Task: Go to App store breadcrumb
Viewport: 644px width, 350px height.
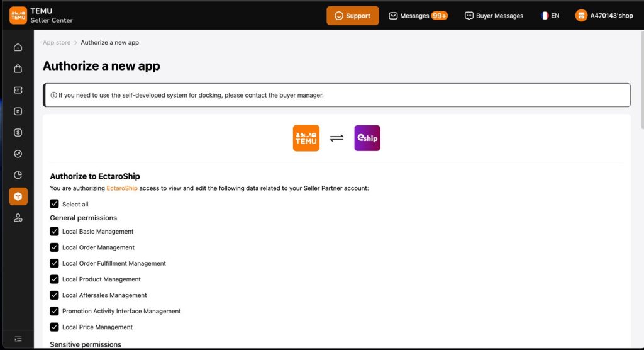Action: (57, 43)
